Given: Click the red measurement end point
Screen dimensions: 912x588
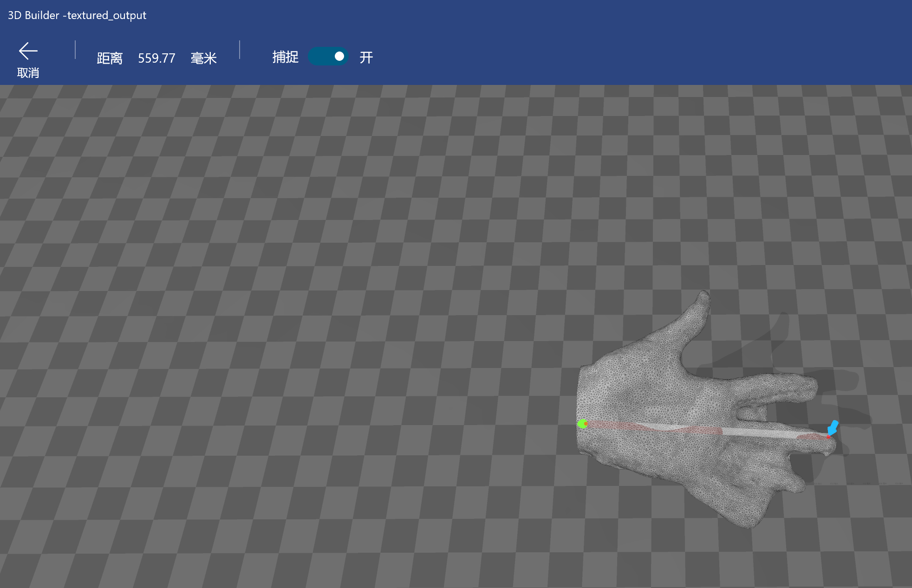Looking at the screenshot, I should coord(828,437).
